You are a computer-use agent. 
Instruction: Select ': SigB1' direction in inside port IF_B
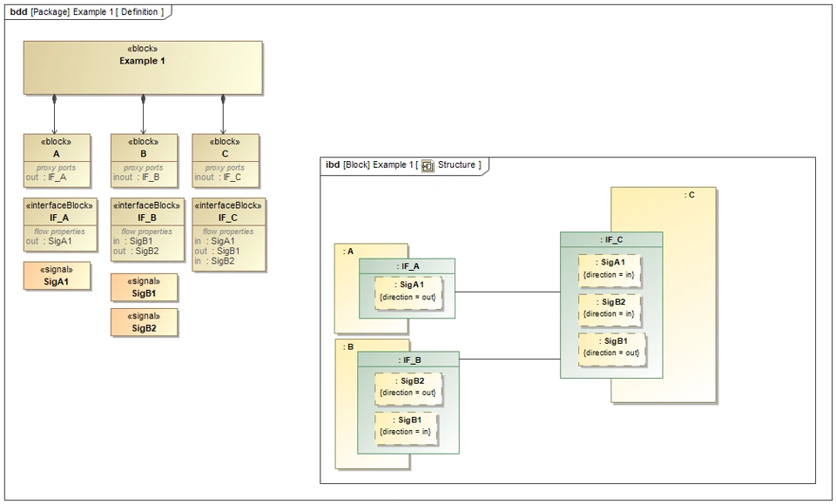click(405, 427)
